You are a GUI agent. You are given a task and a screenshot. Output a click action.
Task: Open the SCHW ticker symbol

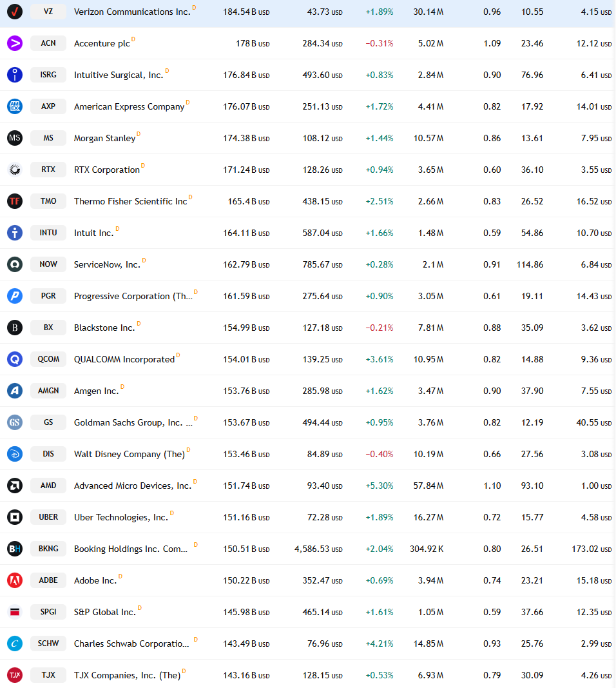(x=48, y=644)
